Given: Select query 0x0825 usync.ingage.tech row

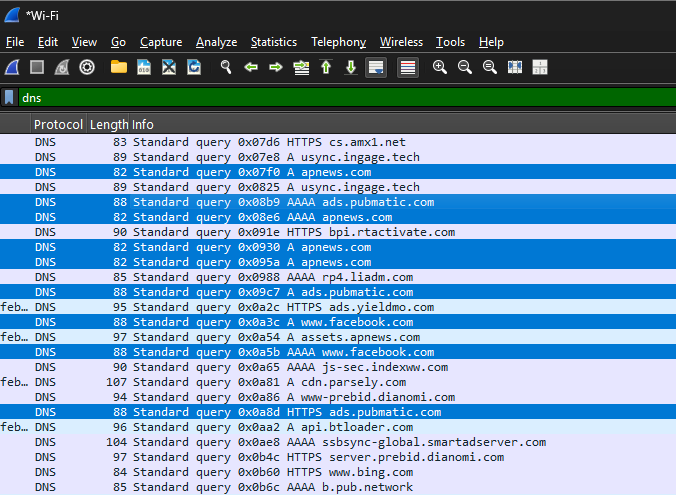Looking at the screenshot, I should tap(338, 187).
